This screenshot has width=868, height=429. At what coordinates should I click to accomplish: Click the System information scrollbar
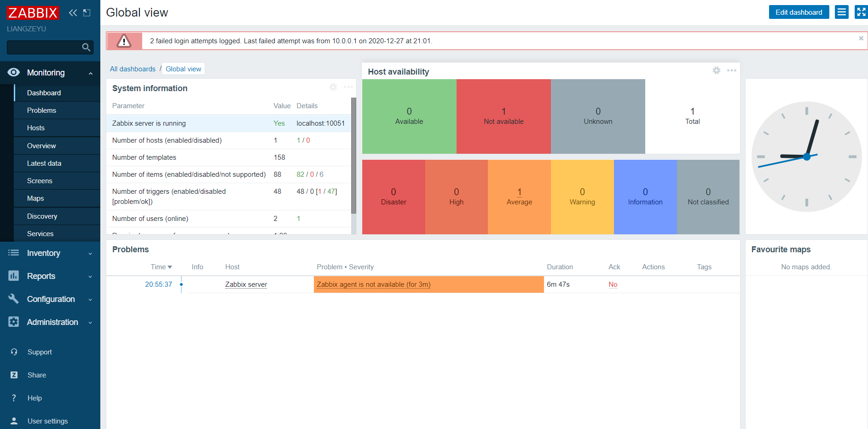[x=353, y=156]
